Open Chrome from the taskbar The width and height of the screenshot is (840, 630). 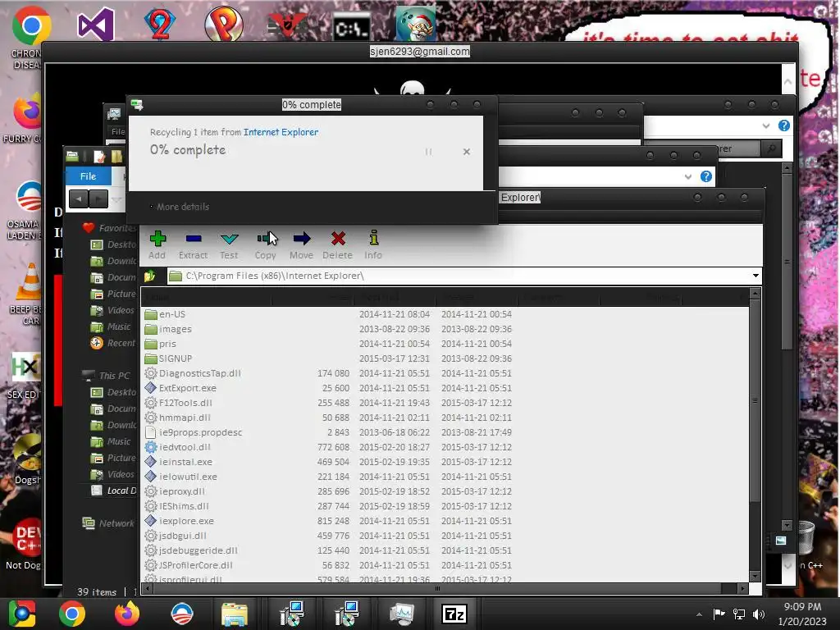point(72,614)
